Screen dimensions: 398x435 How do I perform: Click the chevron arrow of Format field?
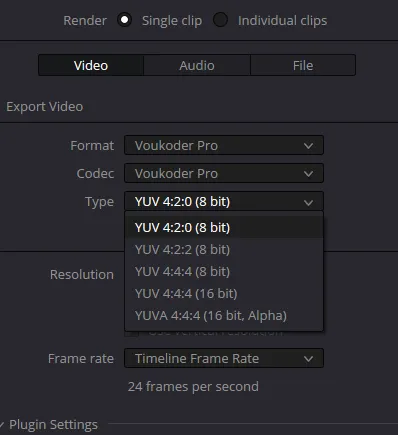[x=308, y=146]
